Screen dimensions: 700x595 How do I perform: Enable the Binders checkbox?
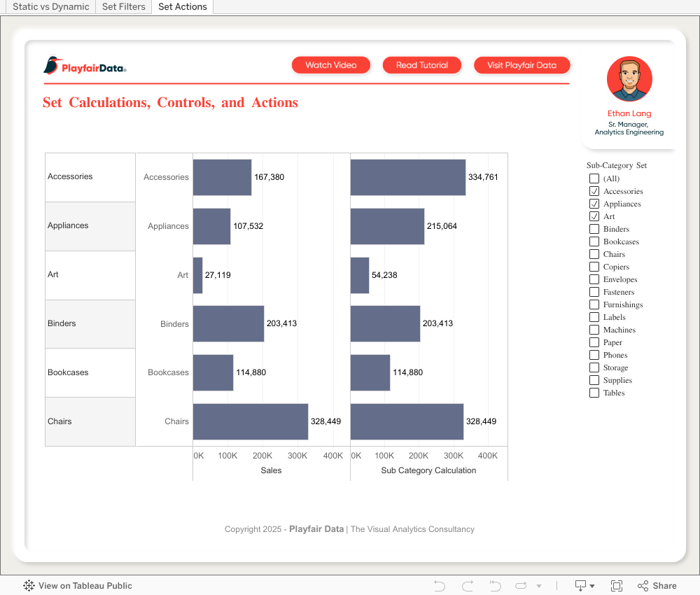point(594,229)
